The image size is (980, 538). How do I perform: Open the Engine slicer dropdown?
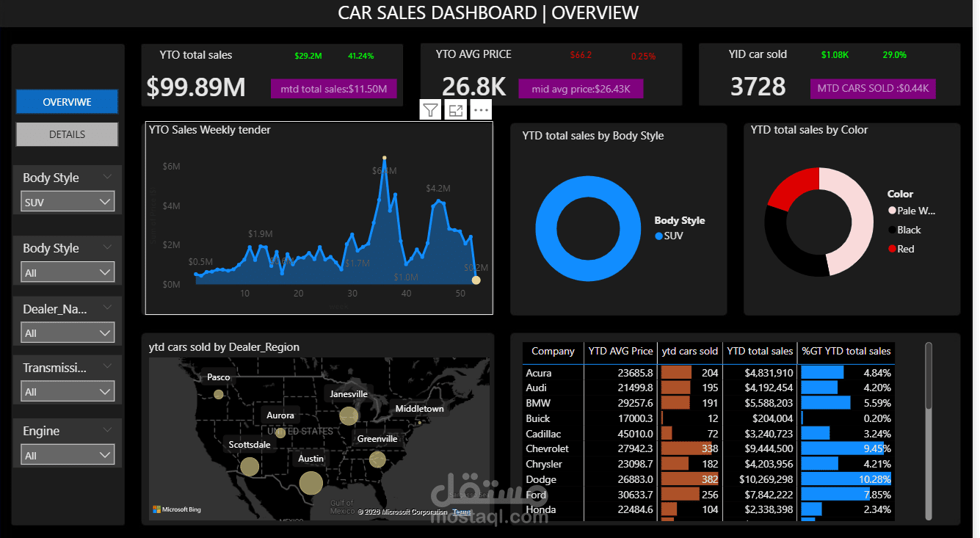coord(68,455)
